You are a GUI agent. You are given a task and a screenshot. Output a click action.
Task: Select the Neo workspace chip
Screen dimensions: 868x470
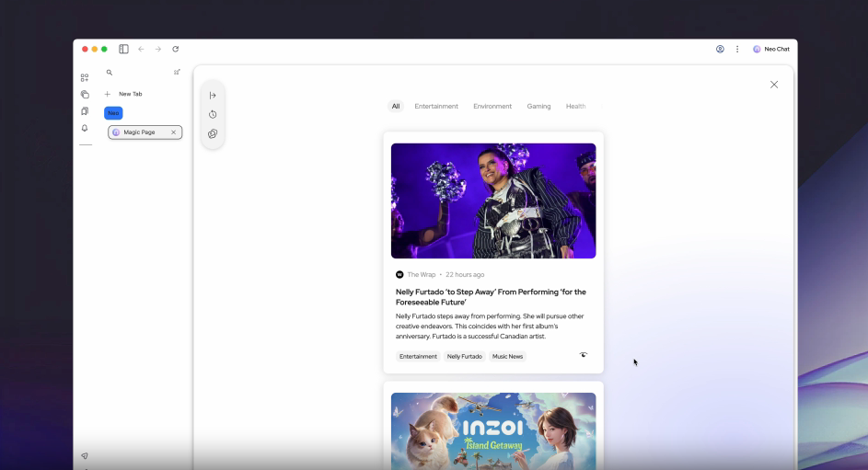pyautogui.click(x=113, y=113)
